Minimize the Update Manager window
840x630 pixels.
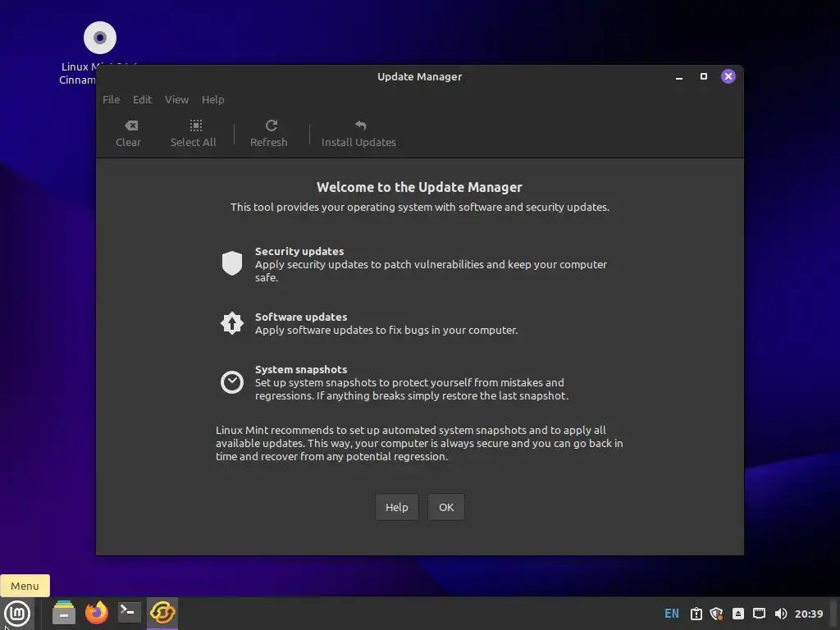click(678, 76)
